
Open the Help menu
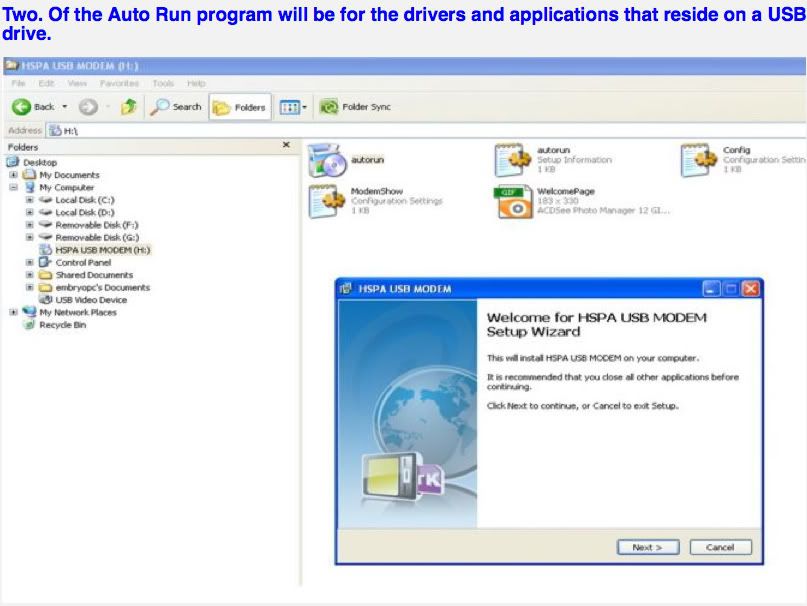tap(196, 83)
